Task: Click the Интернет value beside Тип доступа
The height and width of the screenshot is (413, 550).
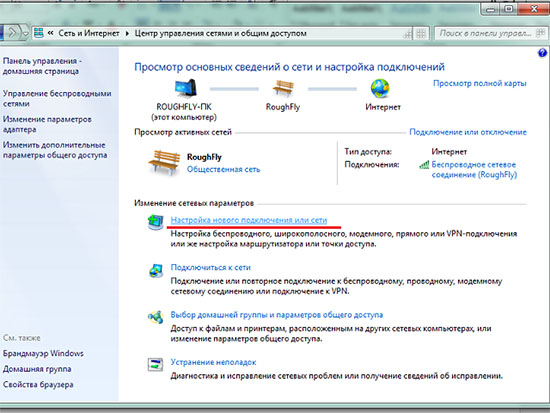Action: (449, 152)
